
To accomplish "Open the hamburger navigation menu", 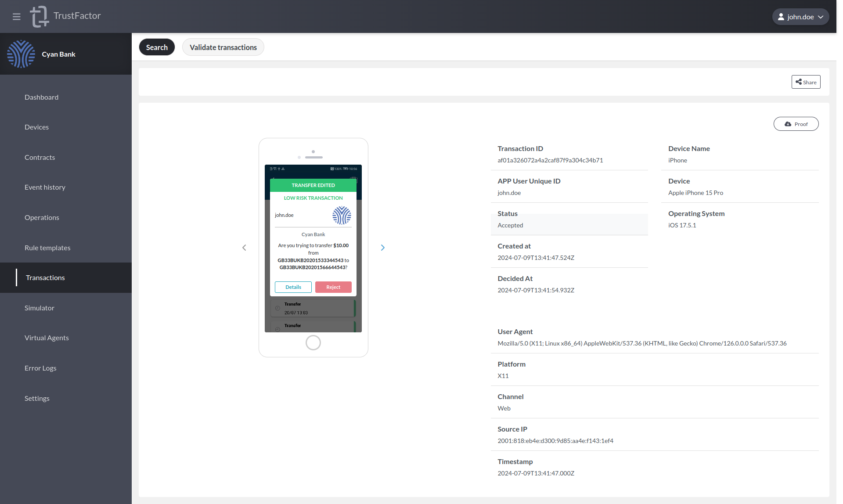I will click(x=16, y=16).
